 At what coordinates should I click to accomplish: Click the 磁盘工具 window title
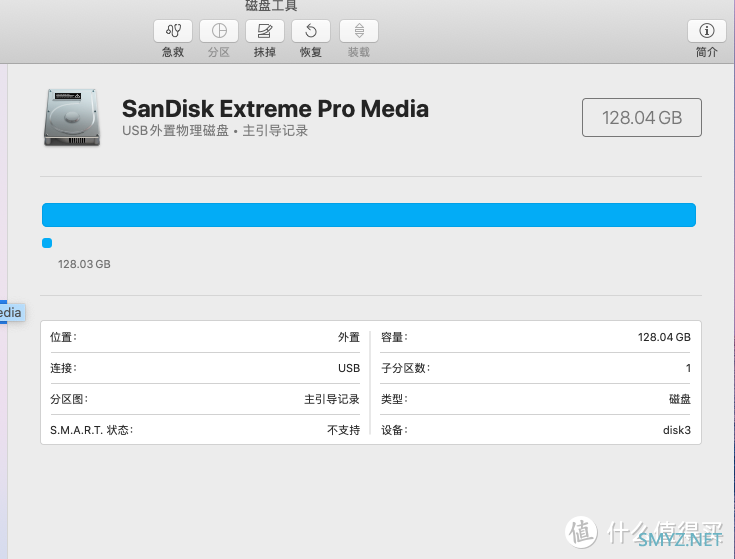(x=271, y=5)
